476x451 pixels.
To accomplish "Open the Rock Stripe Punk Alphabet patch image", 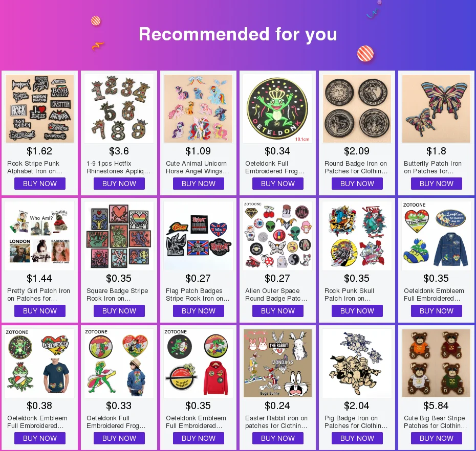I will tap(40, 108).
